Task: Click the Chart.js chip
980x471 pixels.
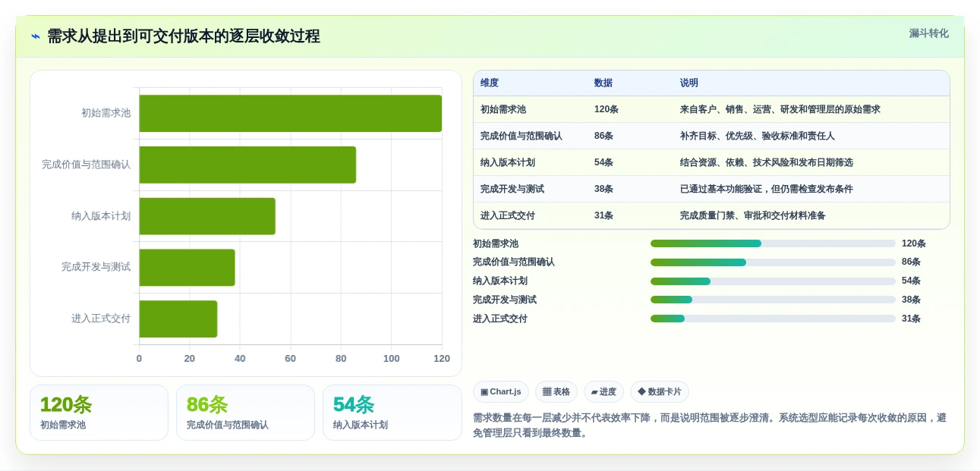Action: click(501, 392)
